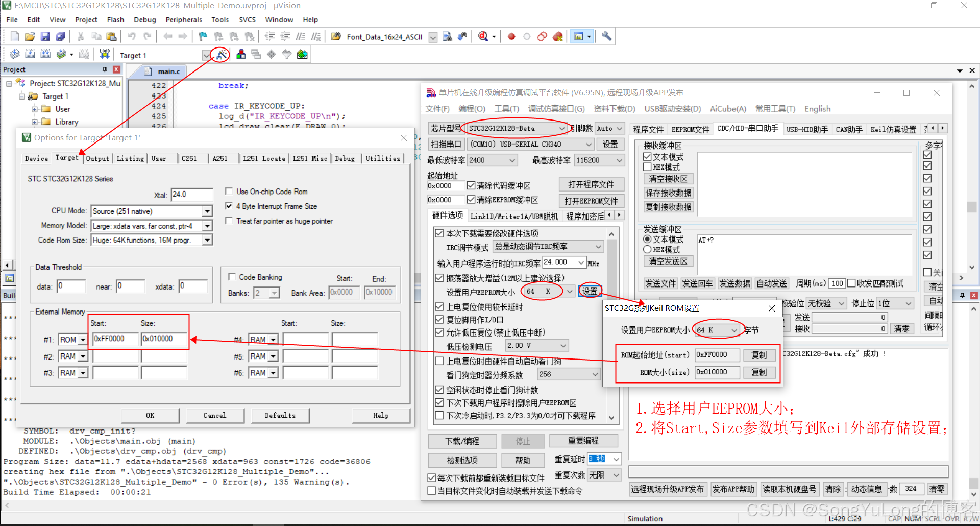
Task: Launch the Pack Installer icon
Action: coord(302,54)
